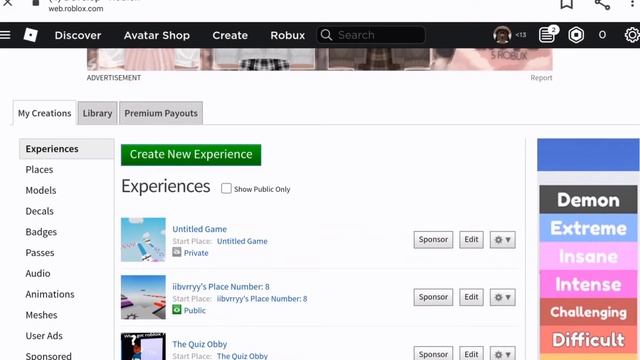Open Robux in the navigation bar
This screenshot has height=360, width=640.
[288, 35]
